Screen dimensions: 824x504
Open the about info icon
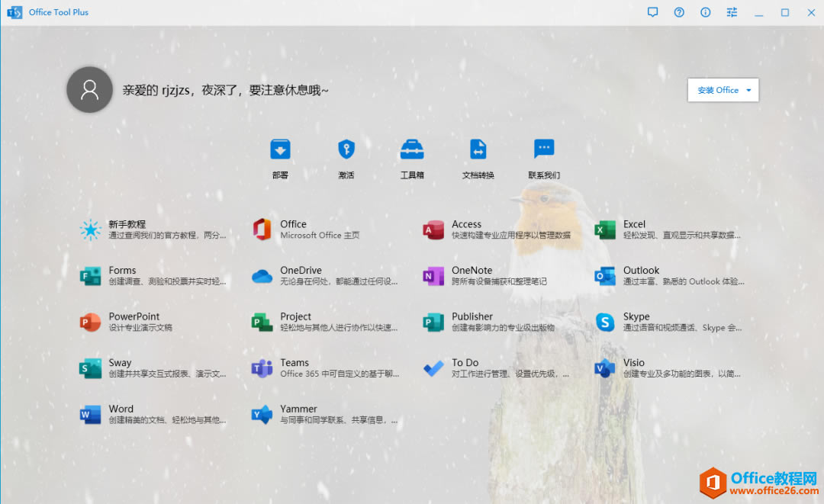pyautogui.click(x=705, y=12)
